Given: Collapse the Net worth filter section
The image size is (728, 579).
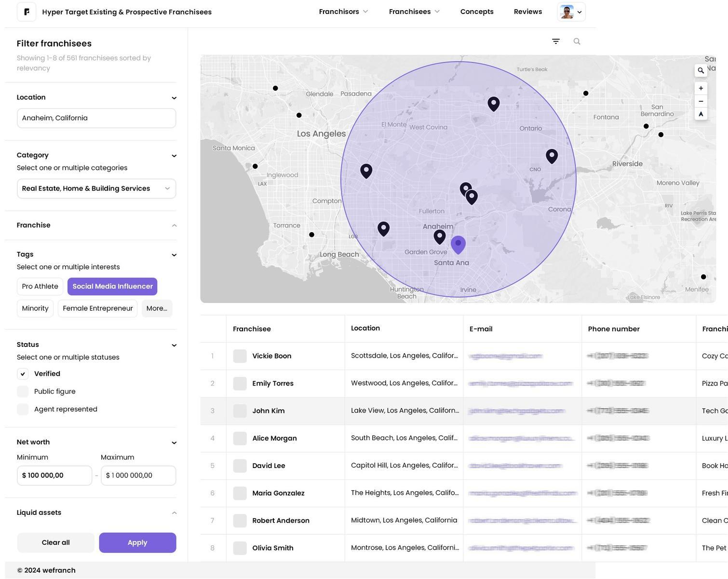Looking at the screenshot, I should pos(174,443).
